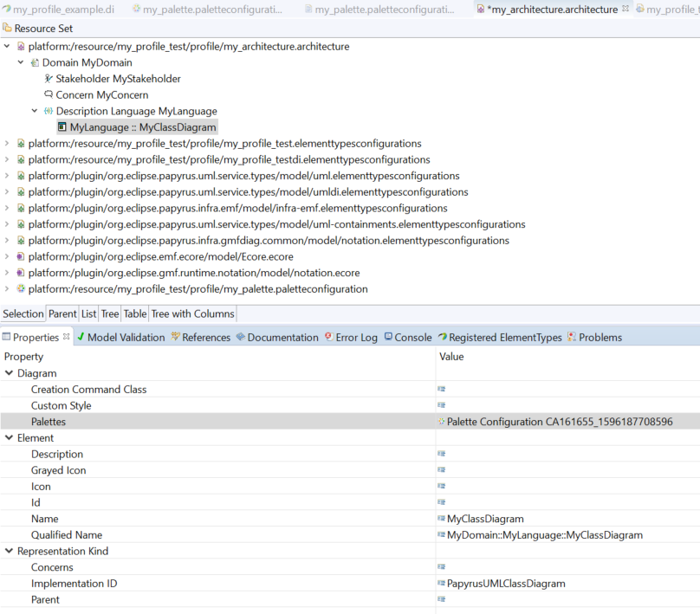Viewport: 700px width, 614px height.
Task: Close the Properties view tab
Action: [x=67, y=337]
